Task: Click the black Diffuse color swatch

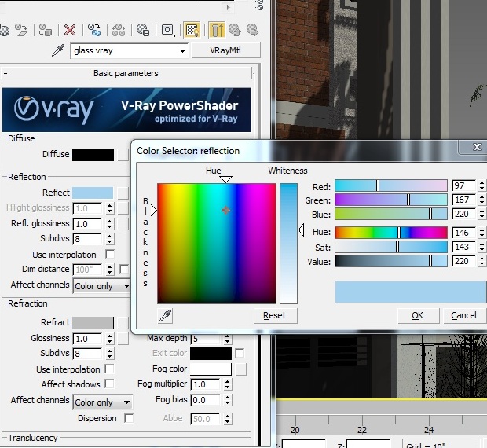Action: tap(93, 155)
